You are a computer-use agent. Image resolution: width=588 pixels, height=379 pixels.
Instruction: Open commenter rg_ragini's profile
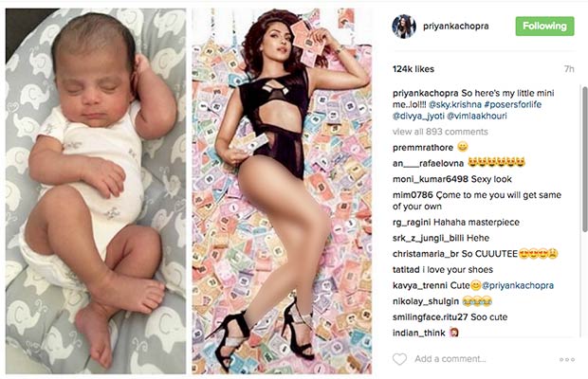pyautogui.click(x=412, y=223)
